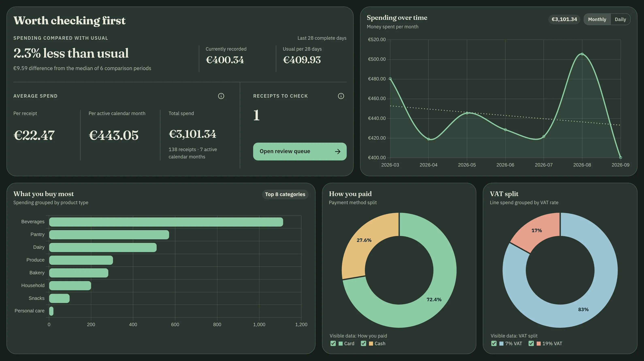Click the 2026-04 data point
This screenshot has height=361, width=644.
tap(429, 139)
